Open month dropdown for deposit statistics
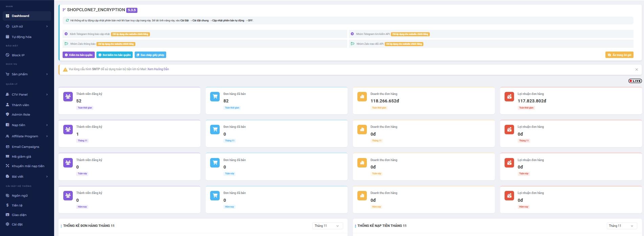This screenshot has height=236, width=644. tap(621, 226)
